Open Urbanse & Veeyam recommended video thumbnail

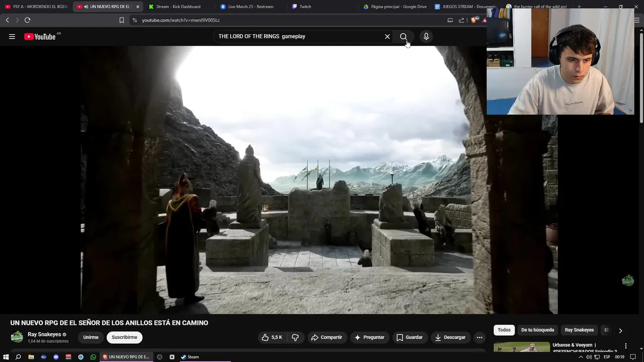(x=522, y=347)
